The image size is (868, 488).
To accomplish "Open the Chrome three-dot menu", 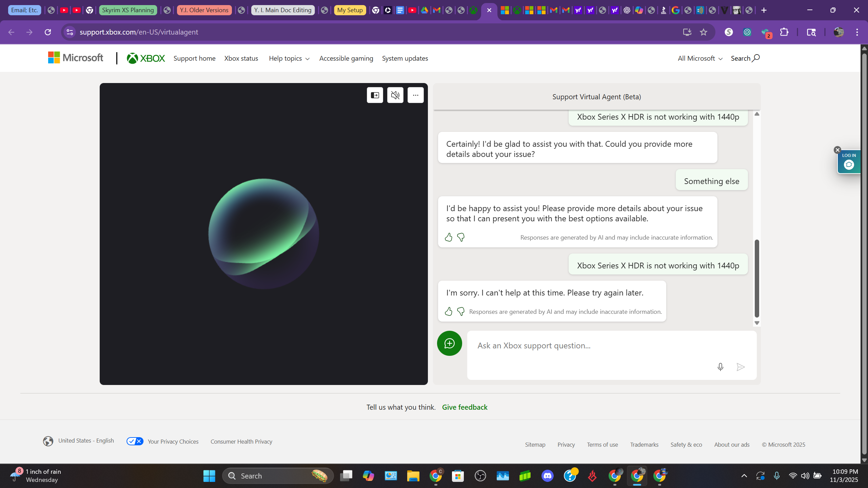I will (857, 32).
